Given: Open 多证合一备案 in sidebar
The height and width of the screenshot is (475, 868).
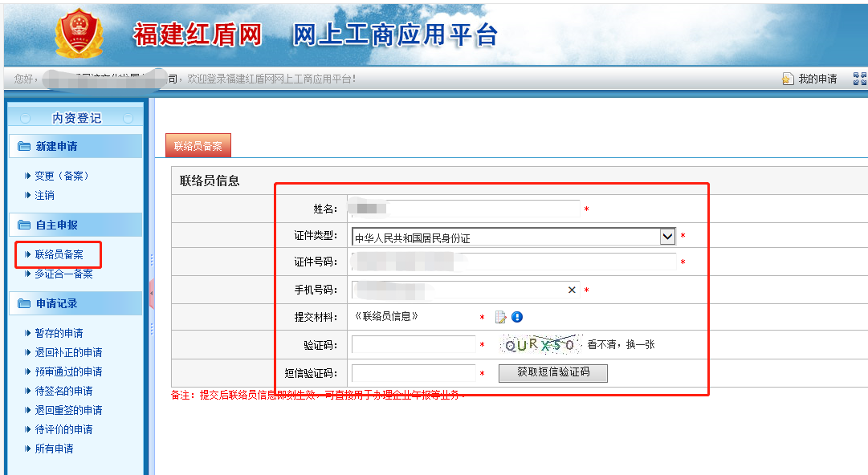Looking at the screenshot, I should (x=63, y=274).
